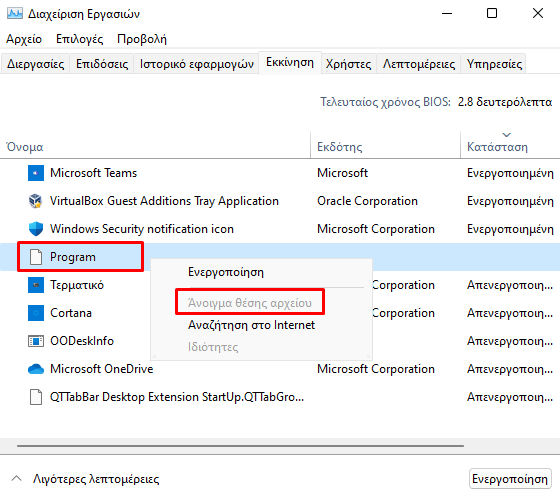Click the status cell of OODeskInfo
This screenshot has height=500, width=560.
pos(510,341)
